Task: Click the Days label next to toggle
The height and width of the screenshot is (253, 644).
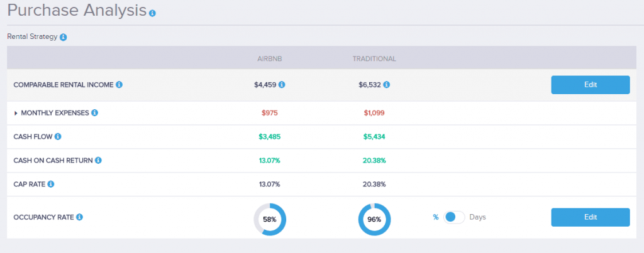Action: click(x=478, y=217)
